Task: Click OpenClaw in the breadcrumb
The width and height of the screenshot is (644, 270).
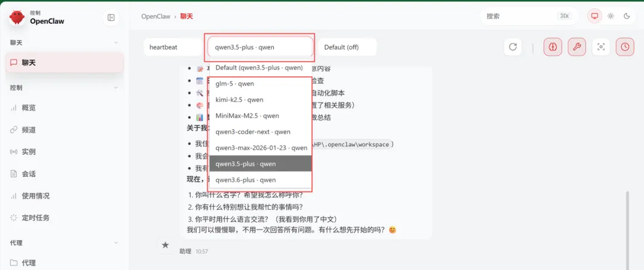Action: 156,17
